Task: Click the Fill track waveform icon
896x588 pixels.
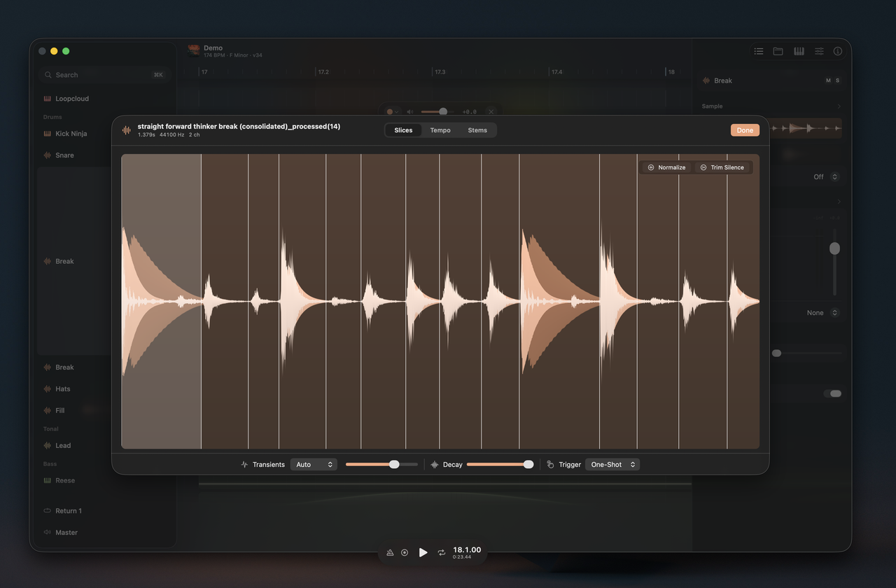Action: pyautogui.click(x=48, y=411)
